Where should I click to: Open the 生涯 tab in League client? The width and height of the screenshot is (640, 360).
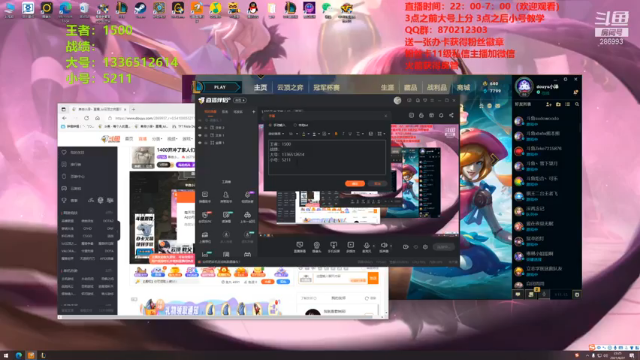coord(387,87)
